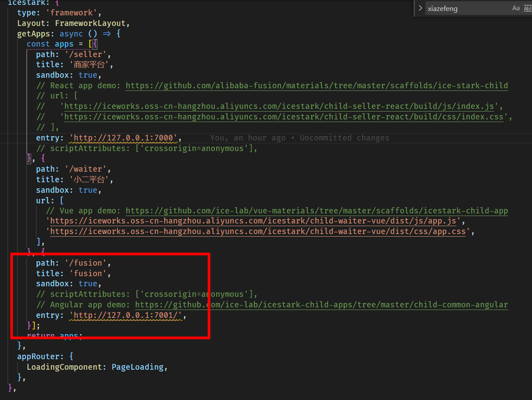Open the alibaba-fusion ice-stark-child GitHub link
Image resolution: width=532 pixels, height=400 pixels.
coord(317,86)
